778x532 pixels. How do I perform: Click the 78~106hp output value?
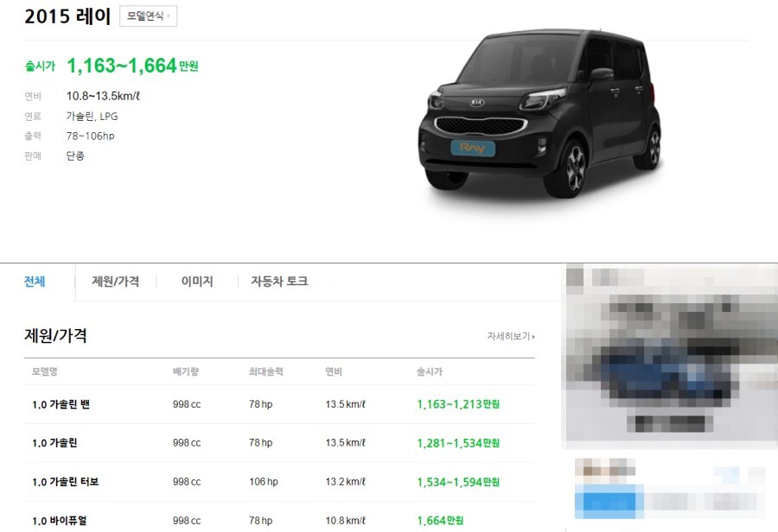[90, 136]
